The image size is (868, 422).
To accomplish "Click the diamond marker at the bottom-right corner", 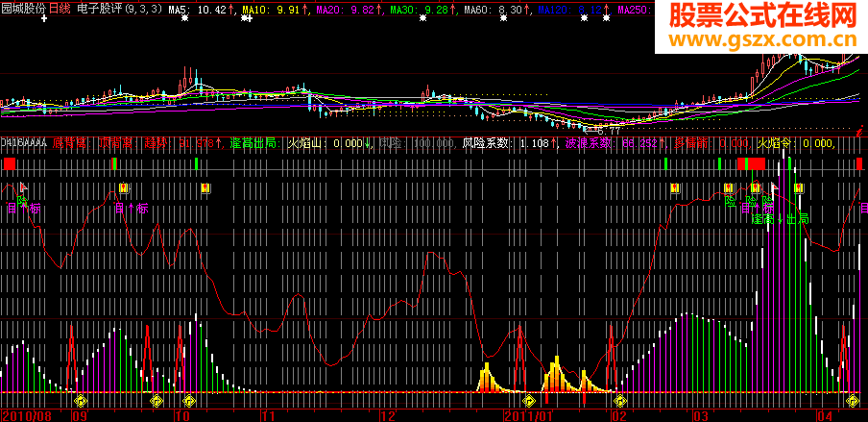I will click(852, 399).
